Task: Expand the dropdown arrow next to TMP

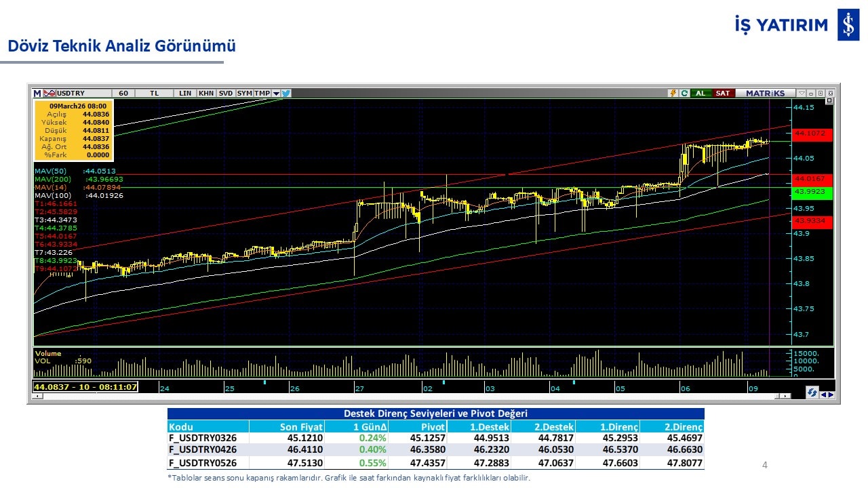Action: [x=276, y=94]
